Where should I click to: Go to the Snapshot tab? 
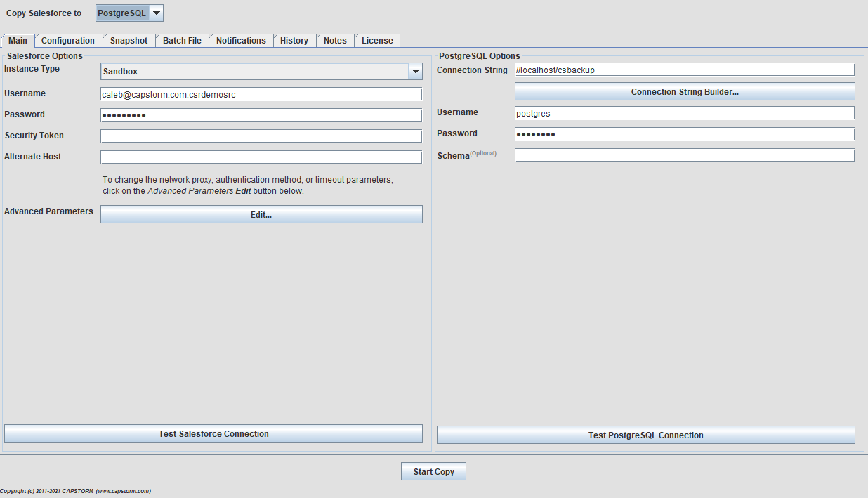coord(129,41)
